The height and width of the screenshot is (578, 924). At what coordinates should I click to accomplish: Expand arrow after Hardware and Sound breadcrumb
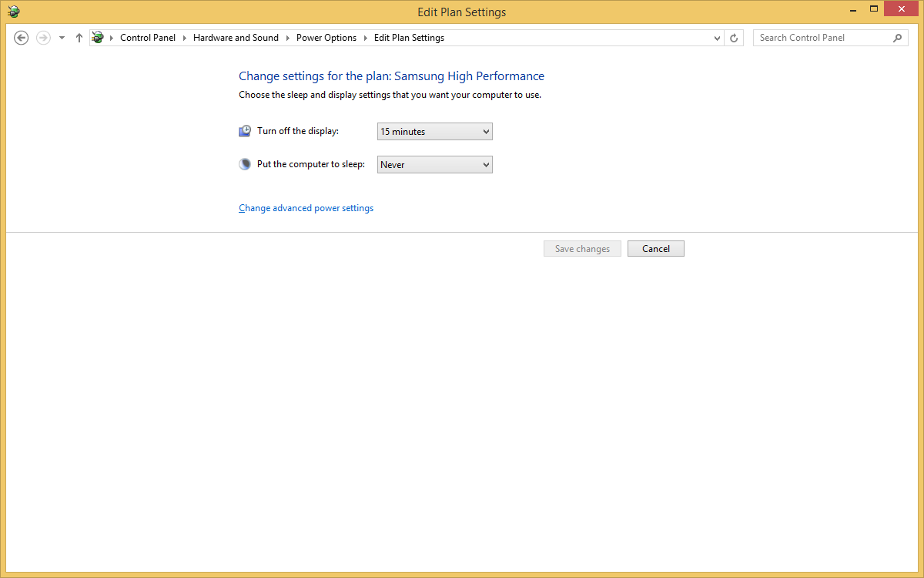(x=288, y=38)
